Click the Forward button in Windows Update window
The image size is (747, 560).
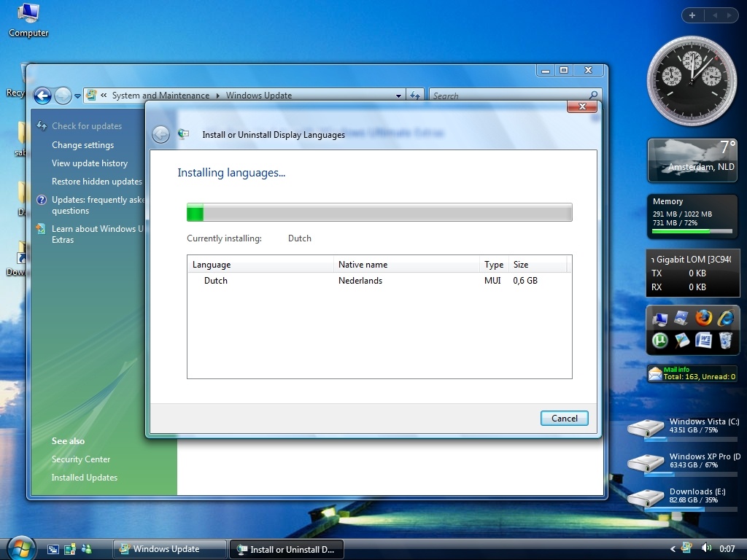pyautogui.click(x=63, y=96)
